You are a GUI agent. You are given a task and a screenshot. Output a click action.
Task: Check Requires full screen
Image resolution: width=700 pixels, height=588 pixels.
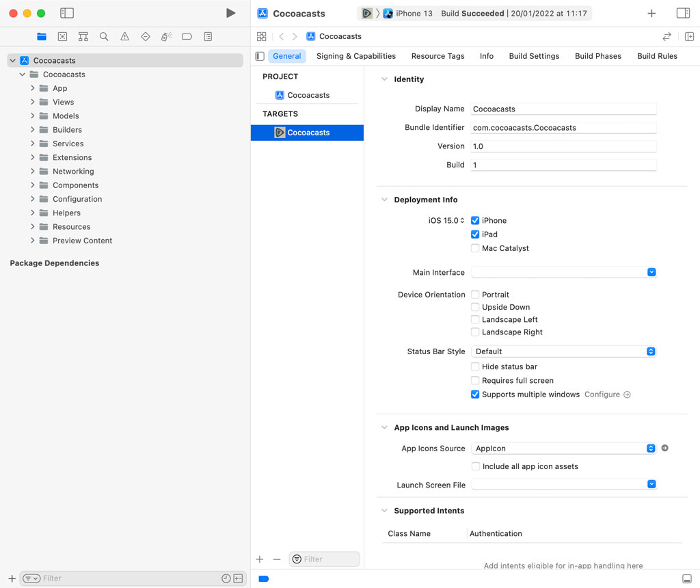click(x=475, y=380)
